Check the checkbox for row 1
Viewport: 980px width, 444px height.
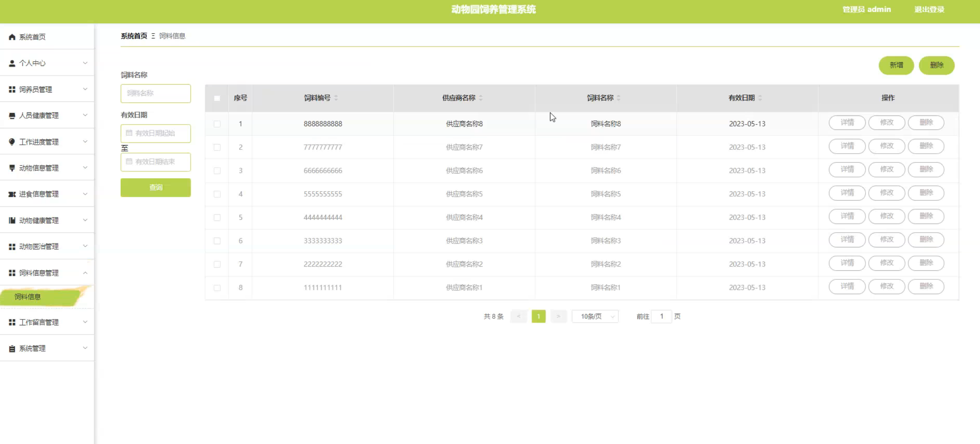[217, 124]
